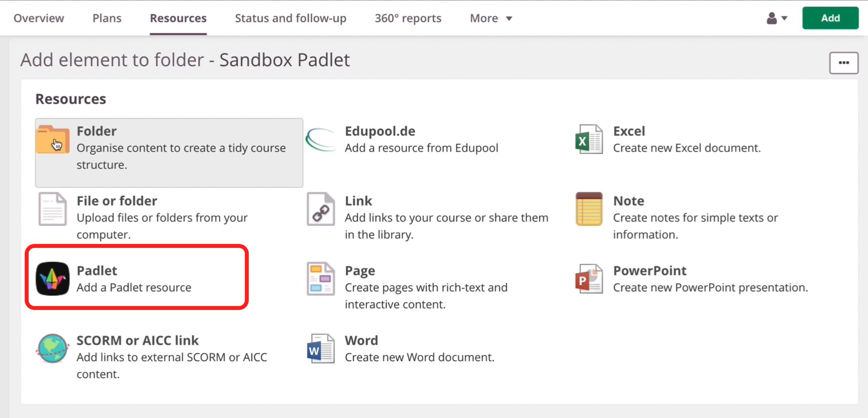This screenshot has width=868, height=418.
Task: Click the yellow Note pad icon
Action: [589, 209]
